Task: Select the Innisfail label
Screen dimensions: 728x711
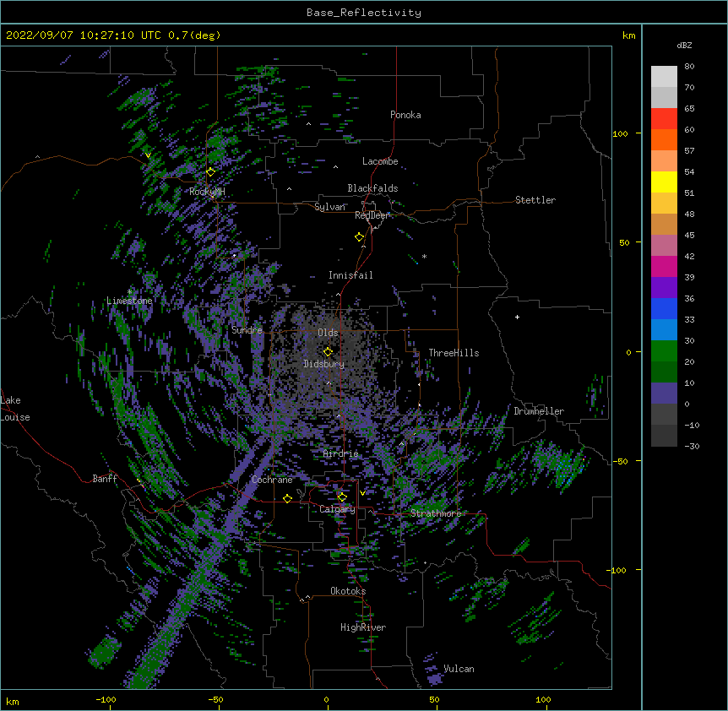Action: click(350, 275)
